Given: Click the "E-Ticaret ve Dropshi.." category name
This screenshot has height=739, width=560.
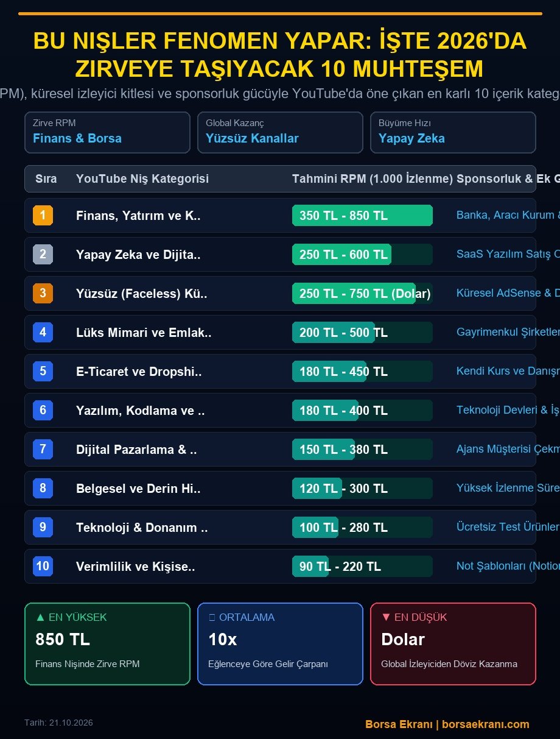Looking at the screenshot, I should [139, 372].
